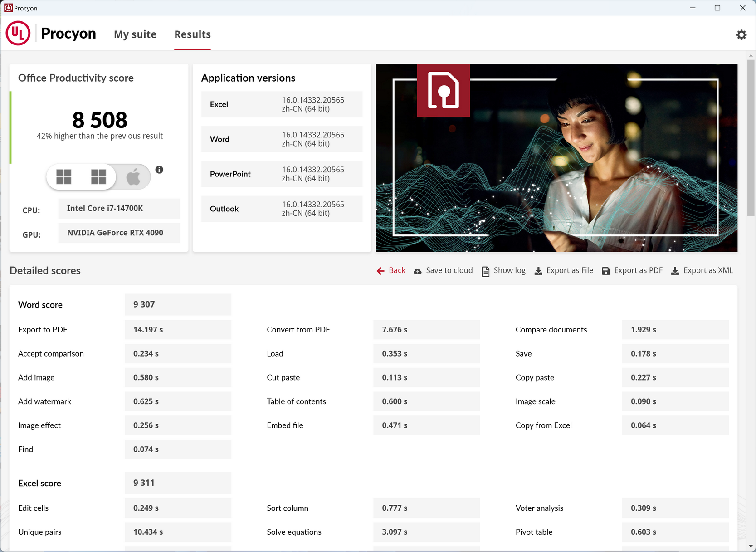Viewport: 756px width, 552px height.
Task: Click the Detailed scores heading
Action: pyautogui.click(x=45, y=271)
